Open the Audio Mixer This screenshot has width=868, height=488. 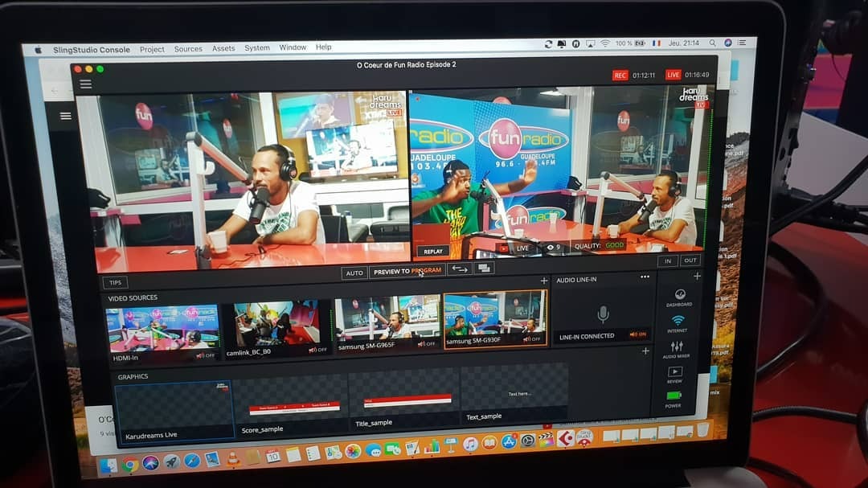coord(676,346)
